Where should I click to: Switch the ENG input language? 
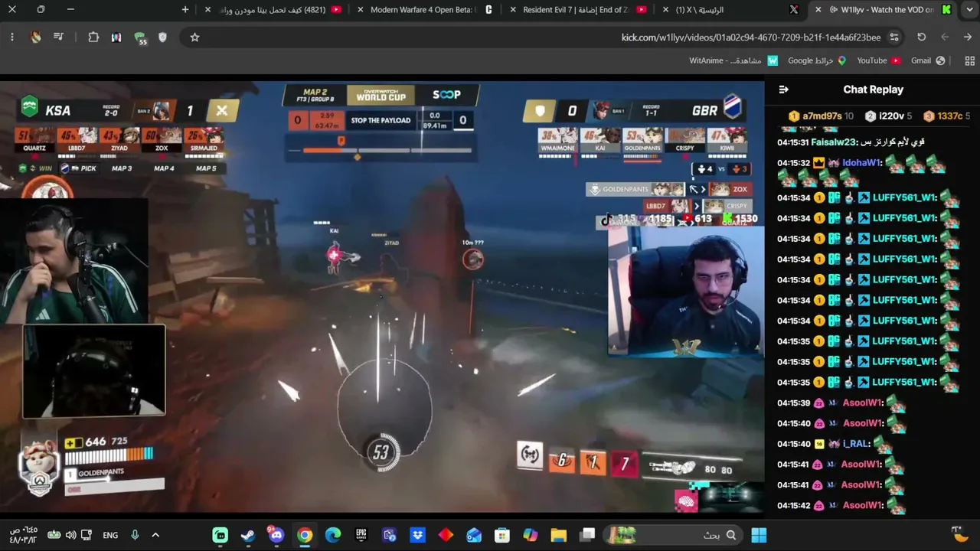tap(110, 535)
